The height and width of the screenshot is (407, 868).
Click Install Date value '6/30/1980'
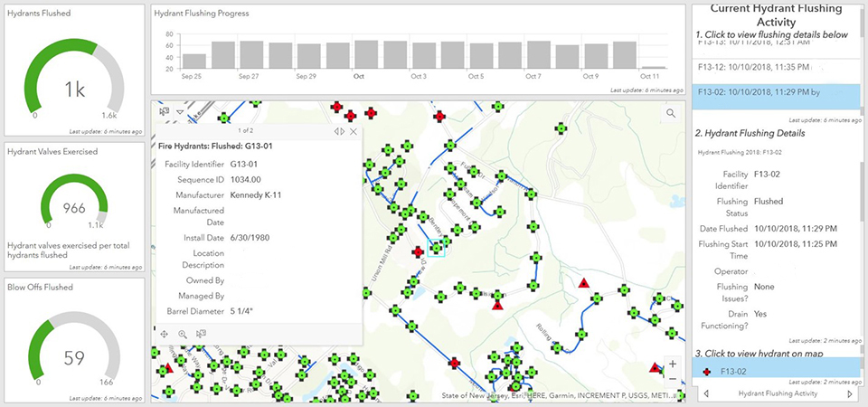(250, 238)
